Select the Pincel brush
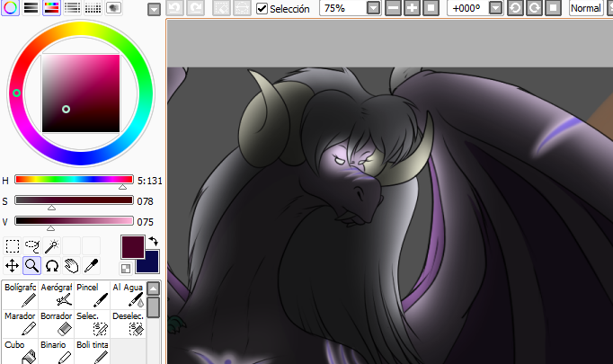The width and height of the screenshot is (613, 364). click(92, 295)
